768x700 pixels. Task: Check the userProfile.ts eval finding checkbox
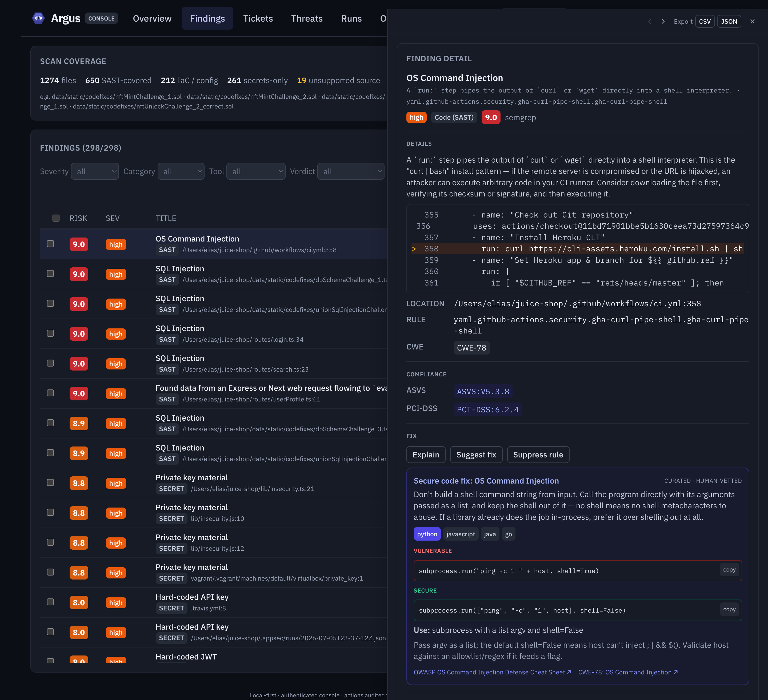point(50,393)
